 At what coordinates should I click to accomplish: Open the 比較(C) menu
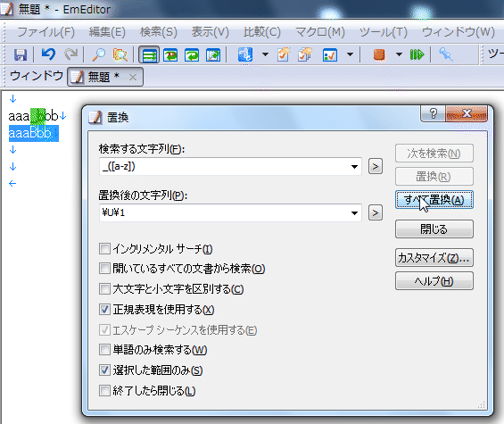click(x=262, y=32)
